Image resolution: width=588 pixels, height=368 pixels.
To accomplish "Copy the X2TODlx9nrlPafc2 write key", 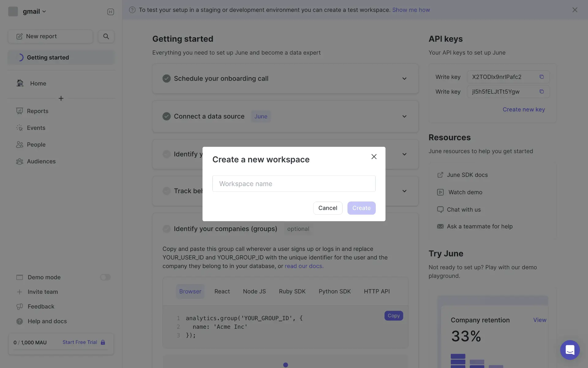I will click(x=541, y=77).
